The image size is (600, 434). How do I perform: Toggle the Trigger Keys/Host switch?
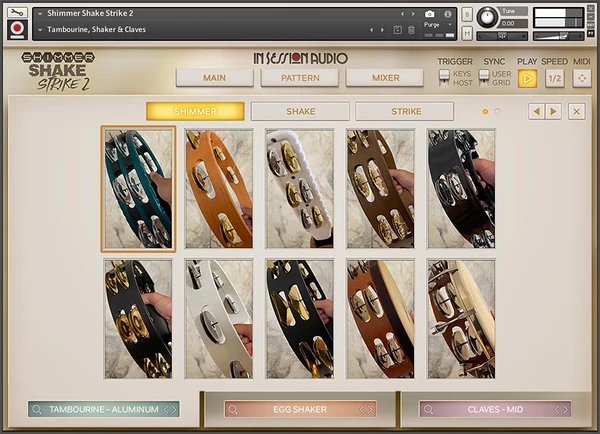[444, 77]
